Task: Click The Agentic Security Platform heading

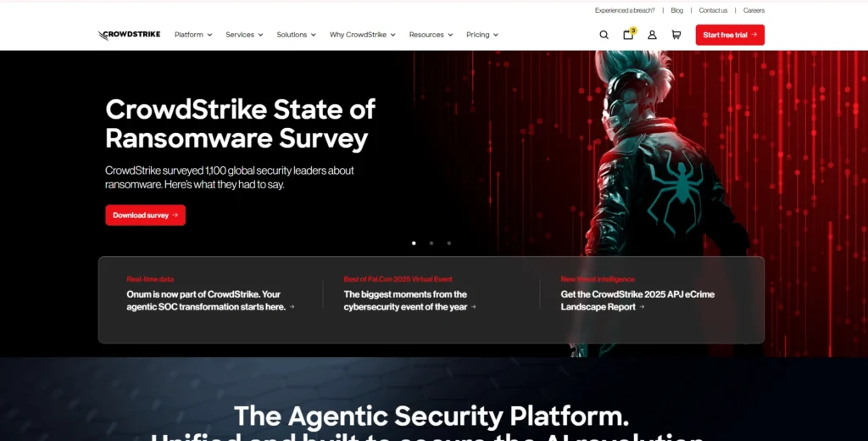Action: [x=431, y=416]
